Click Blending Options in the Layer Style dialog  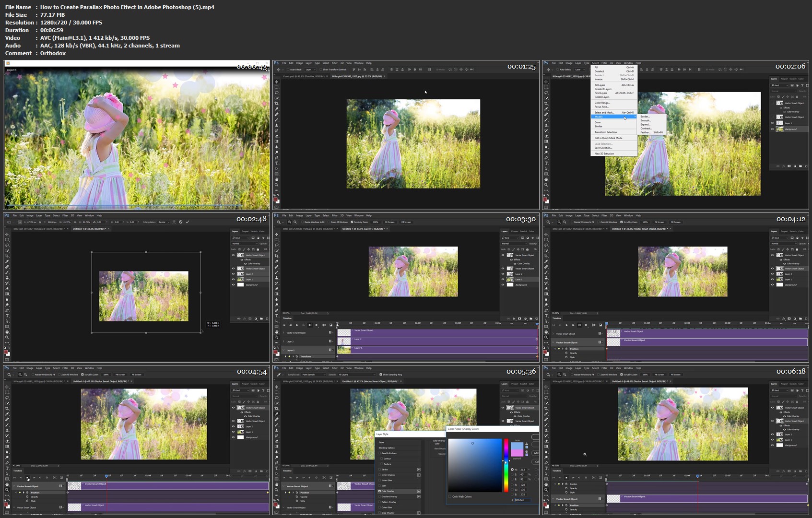387,448
